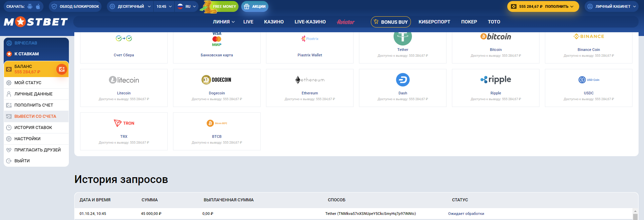Click the clock icon beside ИСТОРИЯ СТАВОК
This screenshot has width=644, height=220.
pyautogui.click(x=9, y=128)
